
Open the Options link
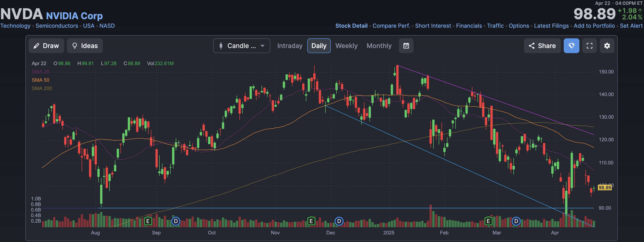click(x=519, y=26)
